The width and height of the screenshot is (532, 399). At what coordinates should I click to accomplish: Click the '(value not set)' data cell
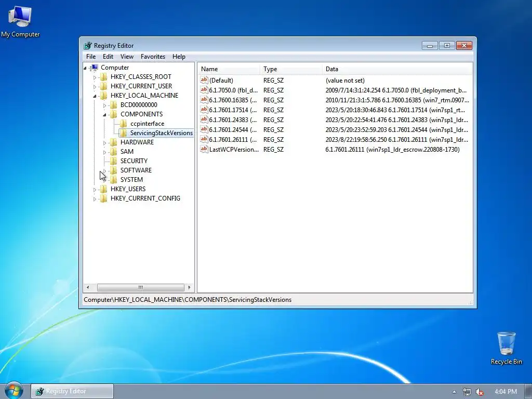pyautogui.click(x=345, y=81)
